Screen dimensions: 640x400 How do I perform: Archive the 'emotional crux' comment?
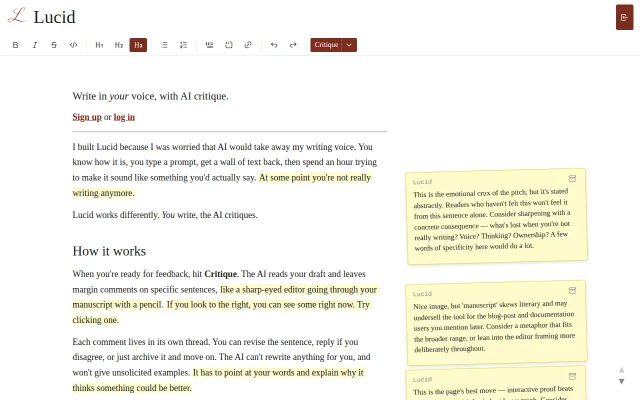pyautogui.click(x=572, y=178)
